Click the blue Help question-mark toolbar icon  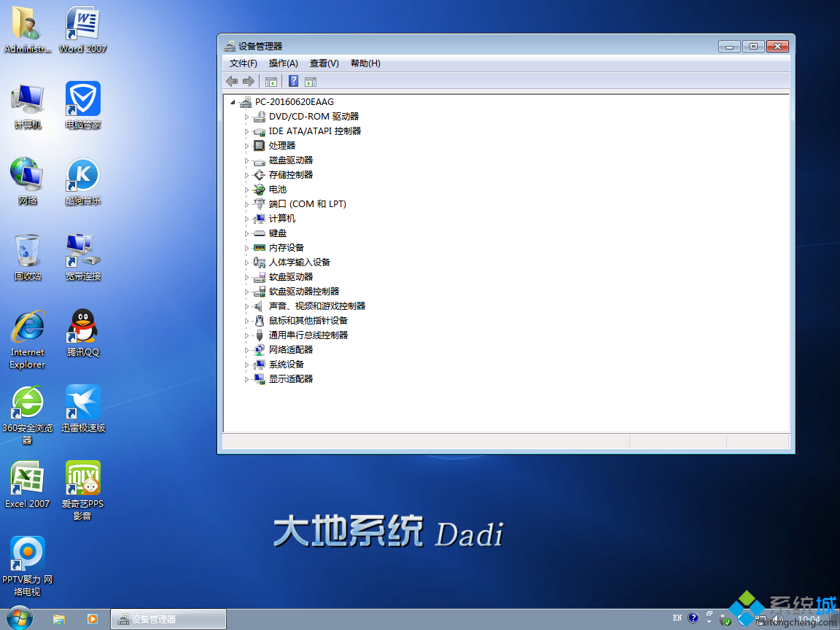click(294, 81)
